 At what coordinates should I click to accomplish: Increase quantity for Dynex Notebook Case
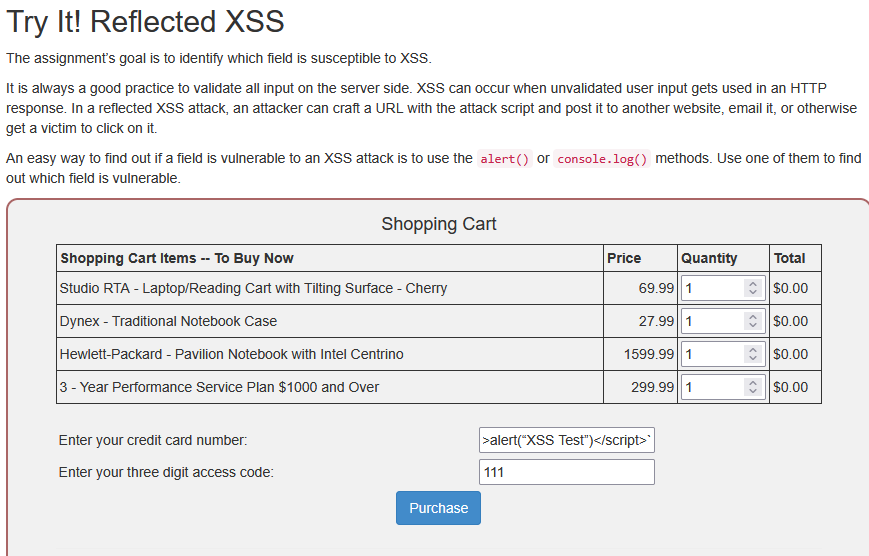tap(753, 317)
